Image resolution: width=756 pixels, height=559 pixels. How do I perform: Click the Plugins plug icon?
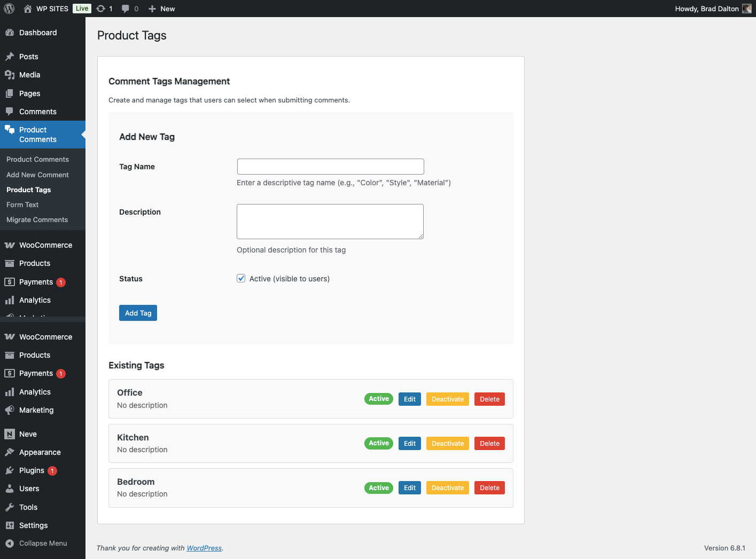pyautogui.click(x=10, y=470)
